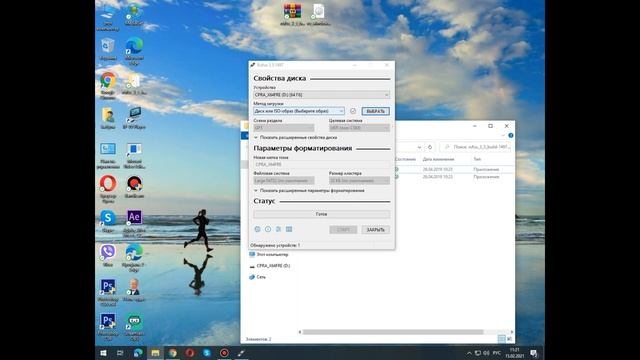The image size is (640, 360).
Task: Click the checksum checkmark icon beside ВЫБРАТЬ
Action: 353,111
